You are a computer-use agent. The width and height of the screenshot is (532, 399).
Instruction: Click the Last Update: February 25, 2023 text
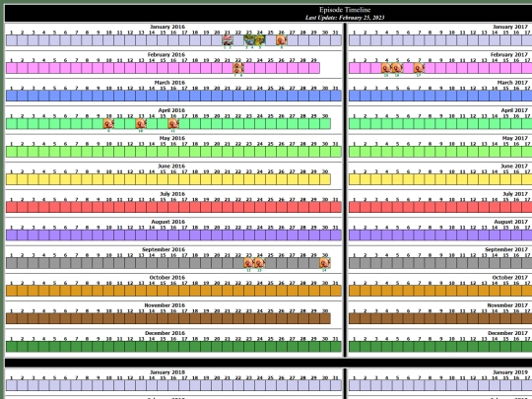pyautogui.click(x=345, y=18)
